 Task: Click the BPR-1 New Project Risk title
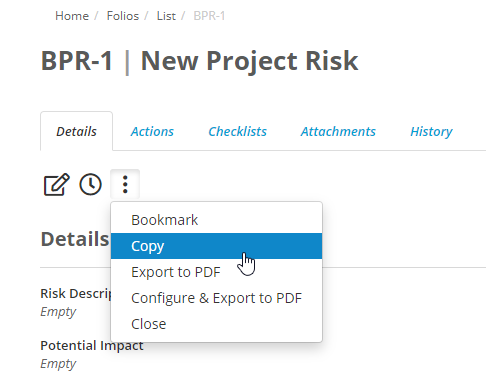click(x=199, y=61)
